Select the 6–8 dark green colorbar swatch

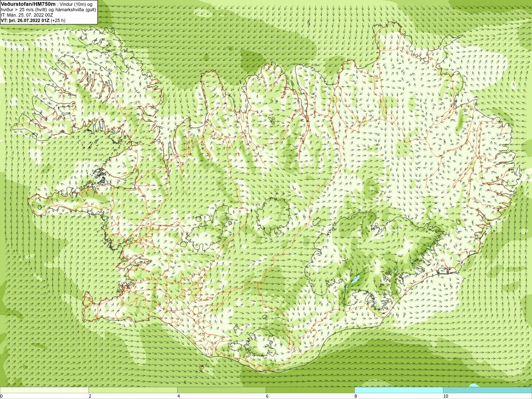tap(310, 390)
